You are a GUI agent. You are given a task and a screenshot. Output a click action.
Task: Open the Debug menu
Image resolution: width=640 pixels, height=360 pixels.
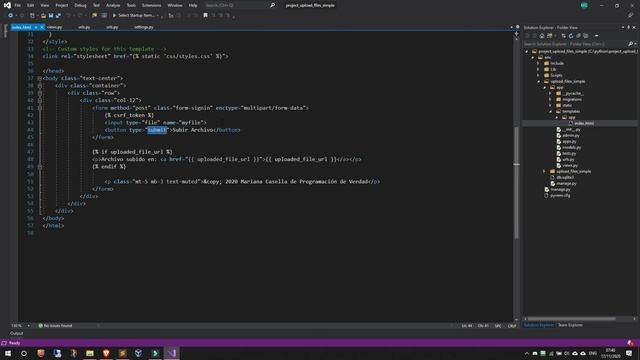click(80, 5)
